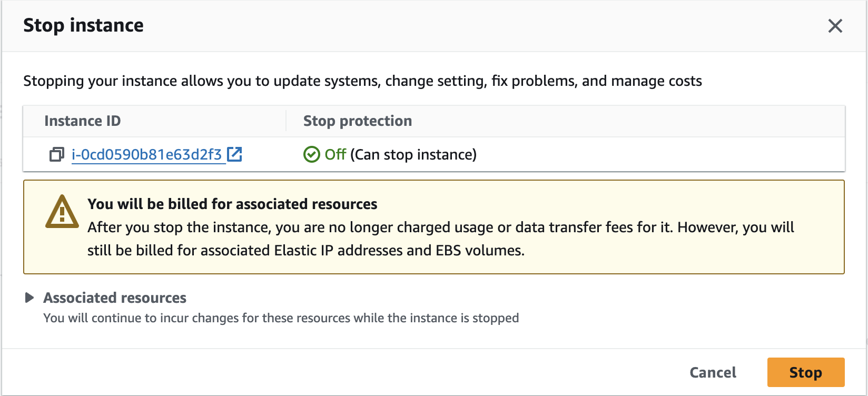Click the green check stop protection icon

coord(311,155)
